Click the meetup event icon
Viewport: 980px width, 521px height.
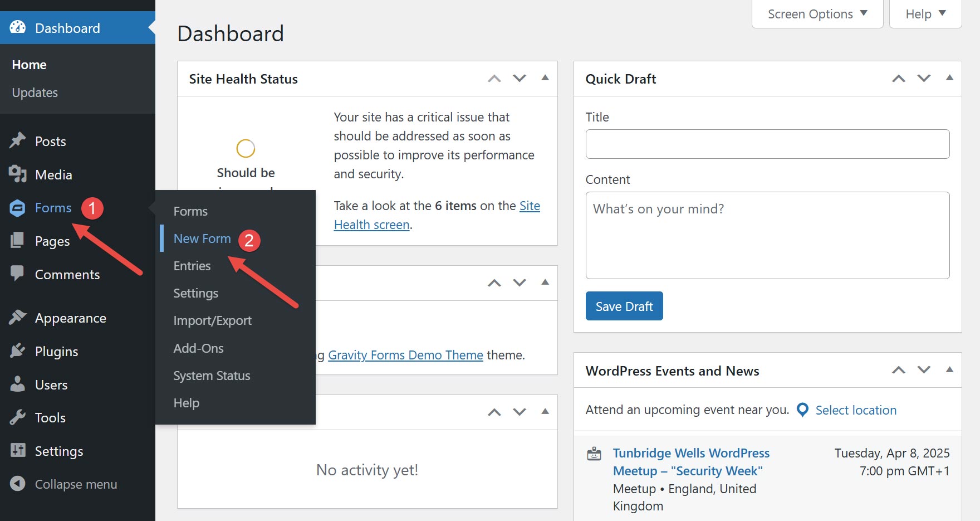594,454
